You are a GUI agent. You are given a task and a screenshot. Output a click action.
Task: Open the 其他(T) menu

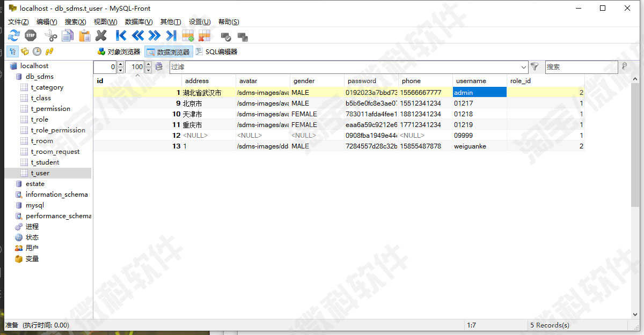pos(171,21)
